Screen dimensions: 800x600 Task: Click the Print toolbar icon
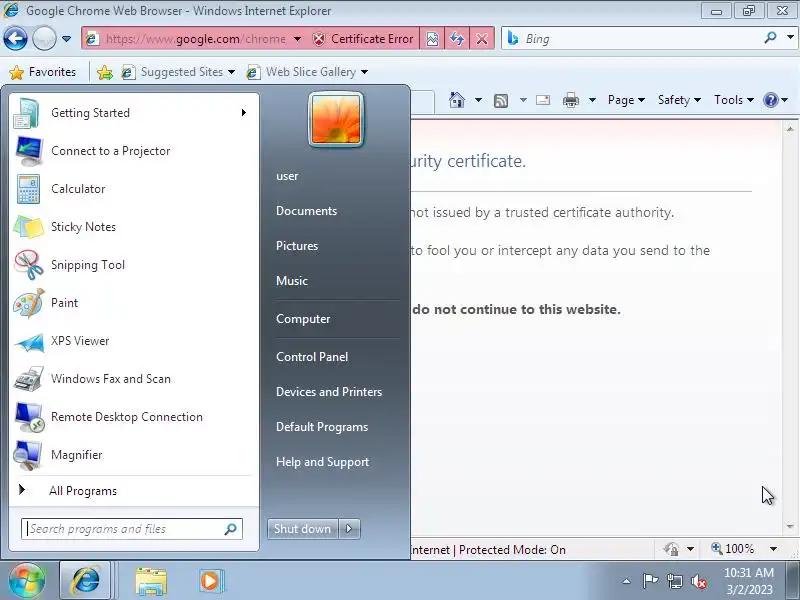[x=570, y=100]
